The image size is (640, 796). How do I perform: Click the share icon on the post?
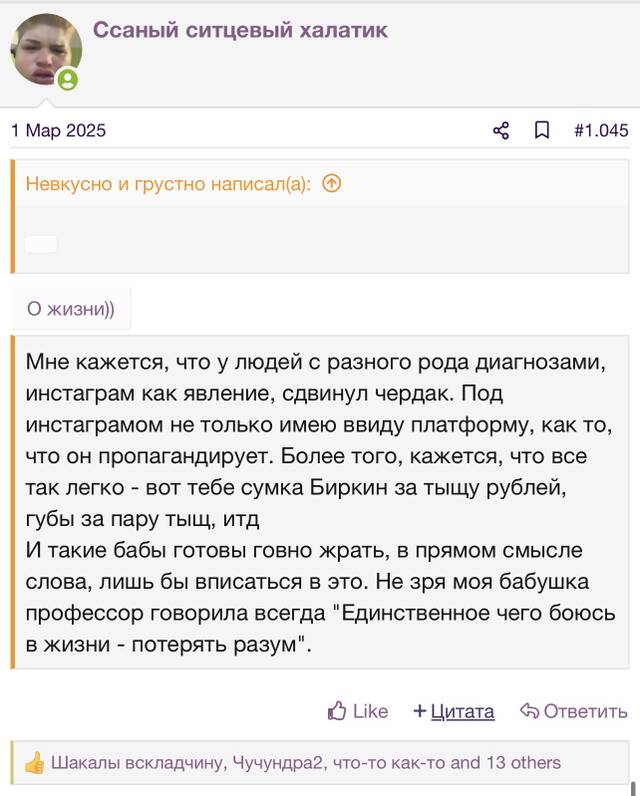pyautogui.click(x=501, y=130)
